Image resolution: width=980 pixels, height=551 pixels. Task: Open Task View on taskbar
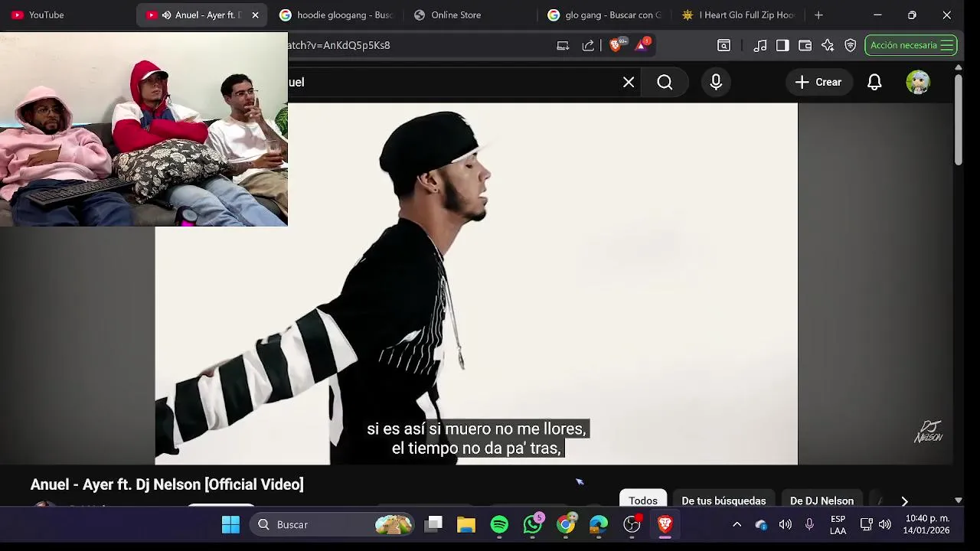point(434,524)
